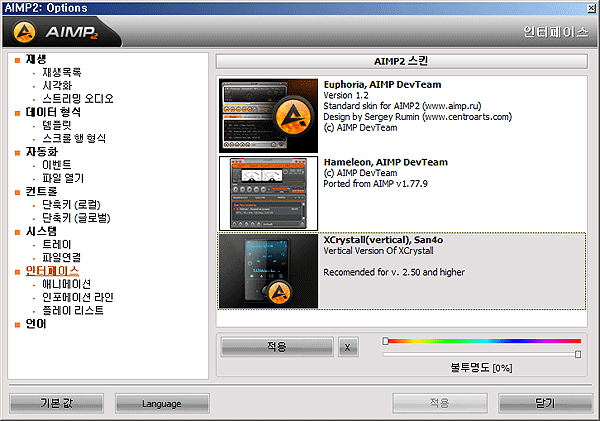The height and width of the screenshot is (421, 600).
Task: Select the 인터페이스 category
Action: click(x=52, y=271)
